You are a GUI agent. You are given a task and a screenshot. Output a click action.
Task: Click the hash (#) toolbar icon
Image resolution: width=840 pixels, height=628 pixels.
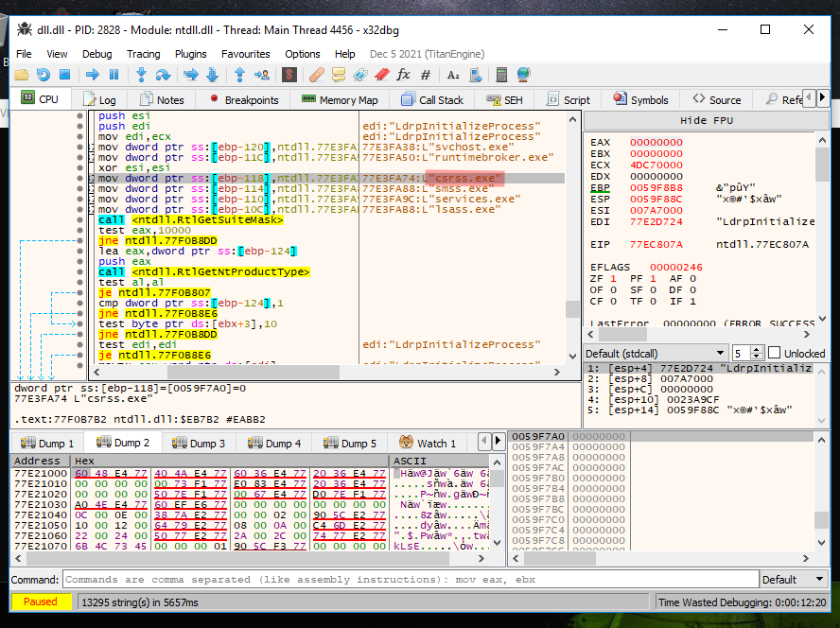[426, 75]
